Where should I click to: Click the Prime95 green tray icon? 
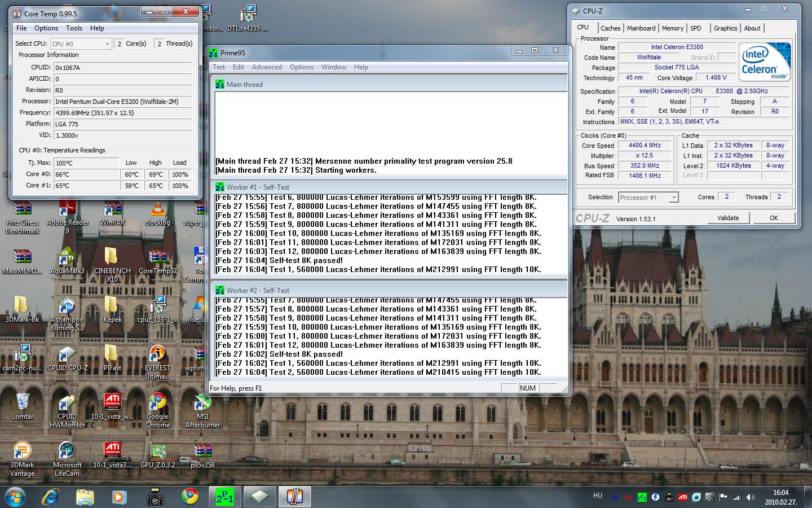click(x=642, y=497)
